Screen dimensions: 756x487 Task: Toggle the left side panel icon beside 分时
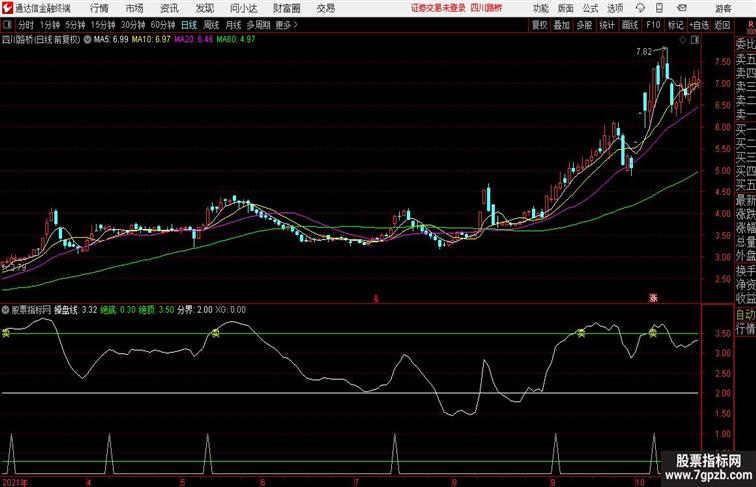pyautogui.click(x=7, y=25)
